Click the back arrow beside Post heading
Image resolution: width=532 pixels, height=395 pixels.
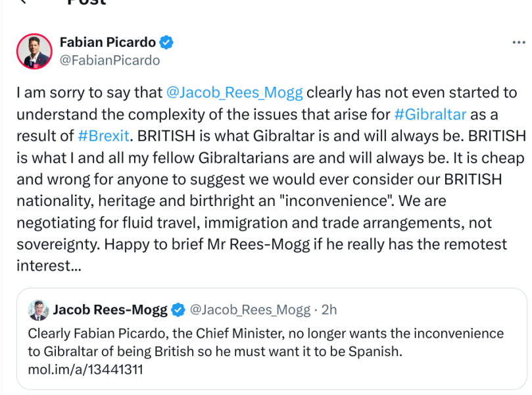[24, 2]
